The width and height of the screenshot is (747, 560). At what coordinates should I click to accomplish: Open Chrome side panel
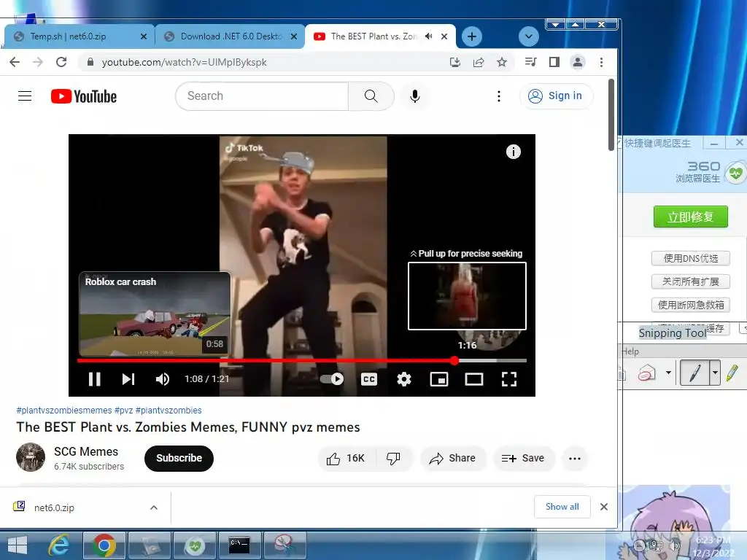click(x=554, y=62)
